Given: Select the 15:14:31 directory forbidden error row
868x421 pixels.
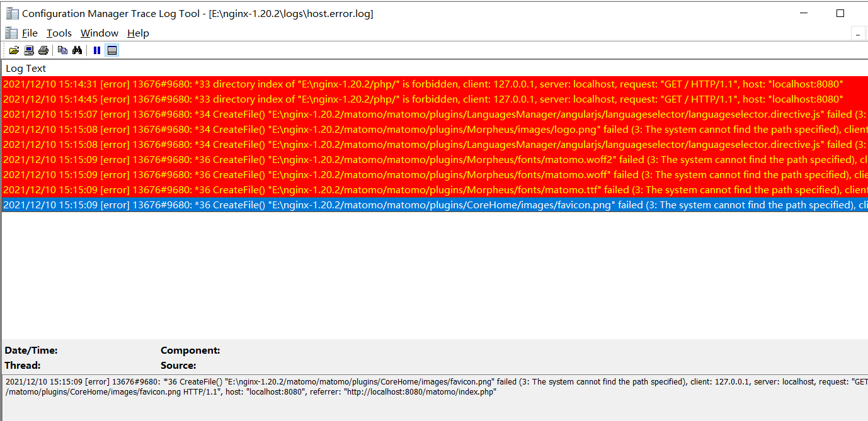Looking at the screenshot, I should pyautogui.click(x=252, y=84).
